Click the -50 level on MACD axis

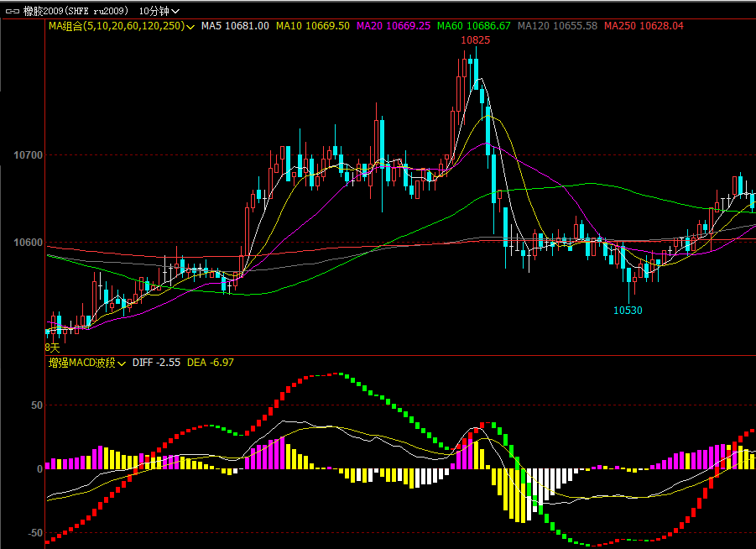pyautogui.click(x=35, y=534)
